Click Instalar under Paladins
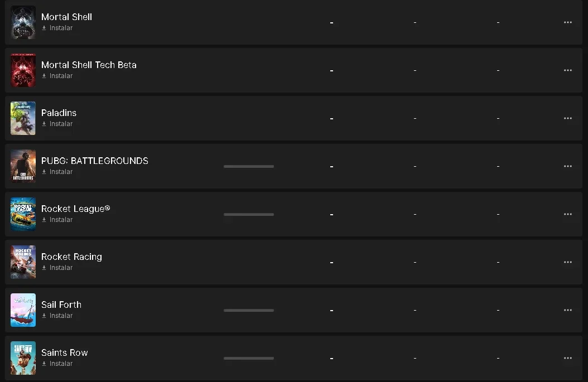This screenshot has width=588, height=382. pos(57,124)
